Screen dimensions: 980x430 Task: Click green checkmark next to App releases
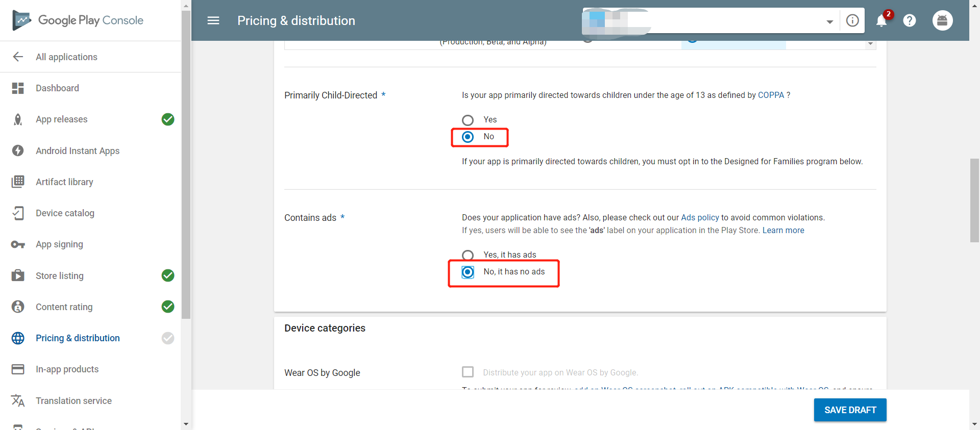[168, 119]
